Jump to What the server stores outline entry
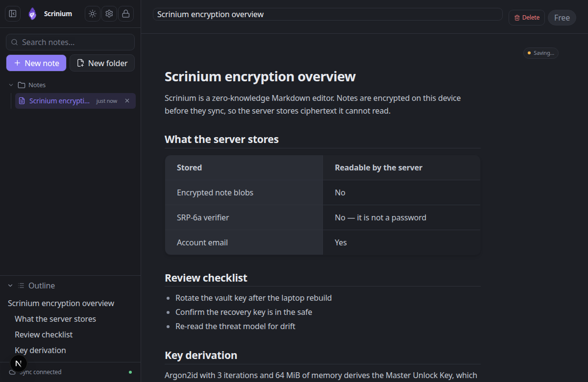 (55, 319)
